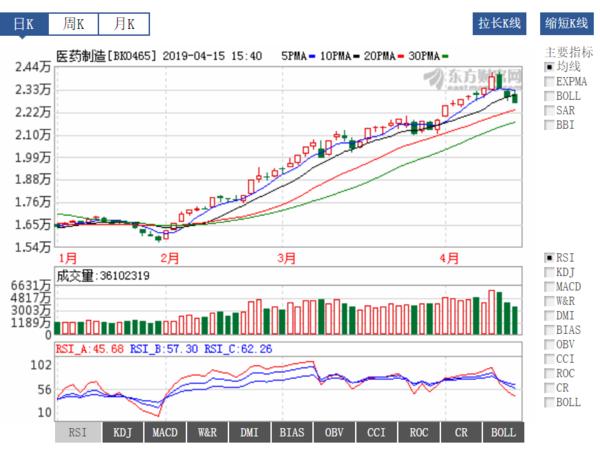Select the MACD radio in side list
This screenshot has width=600, height=455.
[549, 287]
